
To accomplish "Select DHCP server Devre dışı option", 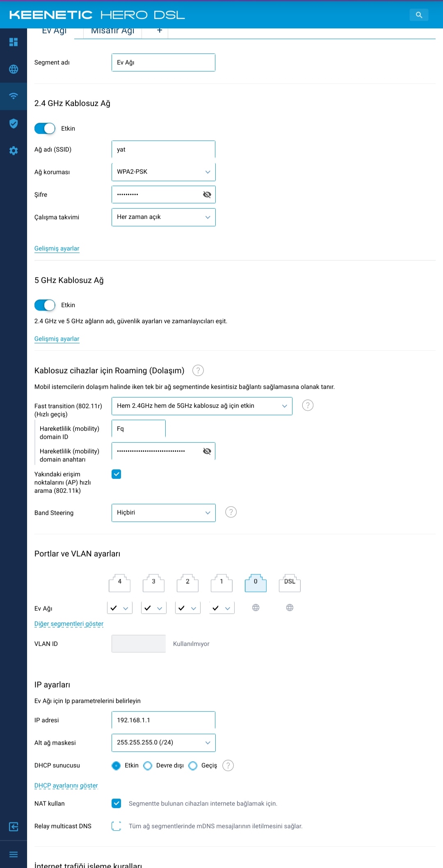I will click(x=148, y=765).
